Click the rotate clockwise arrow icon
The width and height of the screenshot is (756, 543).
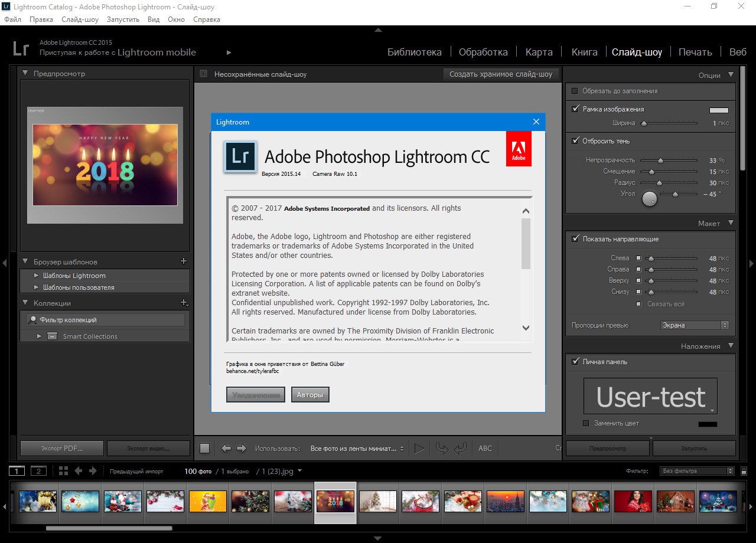461,449
